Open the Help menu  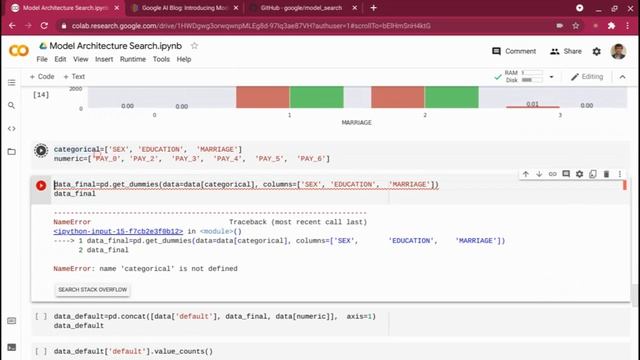coord(184,59)
